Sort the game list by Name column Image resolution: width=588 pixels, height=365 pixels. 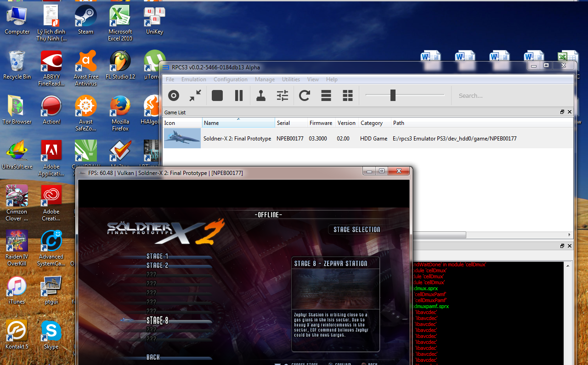pos(238,123)
